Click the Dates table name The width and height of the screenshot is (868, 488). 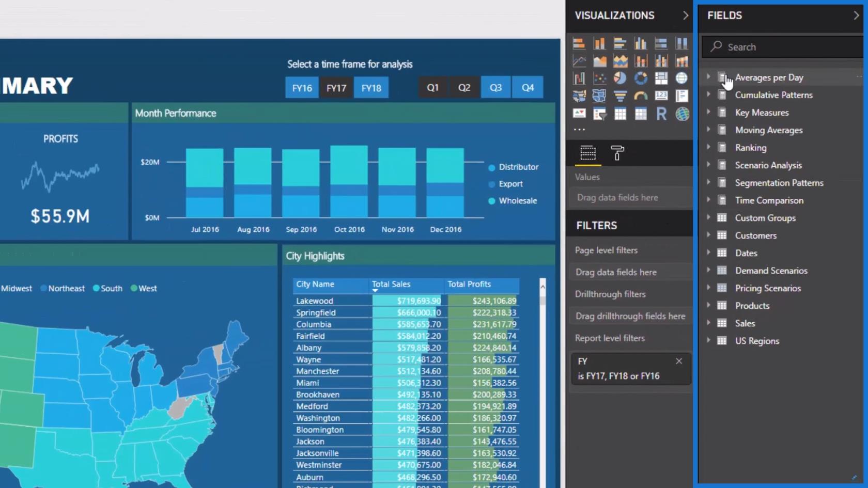coord(746,253)
